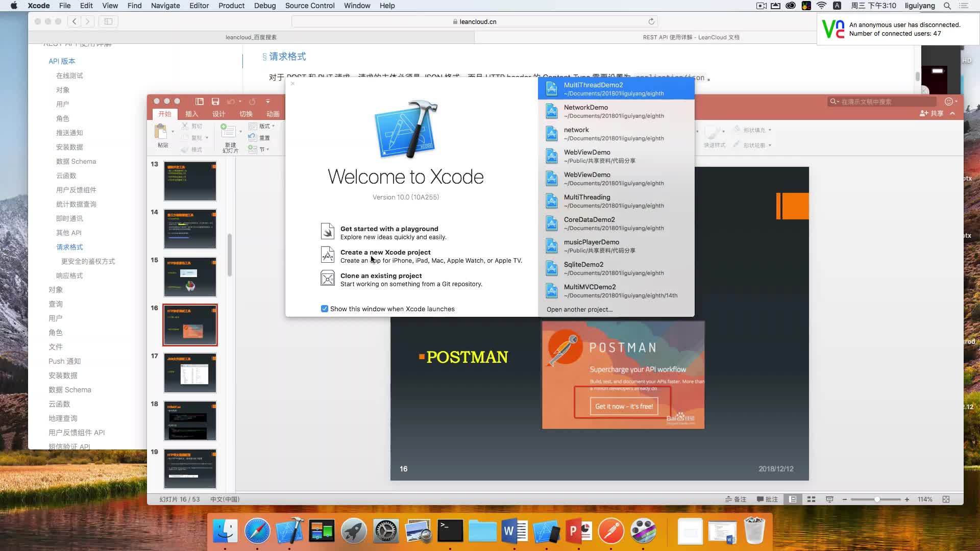Click the PowerPoint zoom slider handle
This screenshot has height=551, width=980.
pyautogui.click(x=877, y=499)
